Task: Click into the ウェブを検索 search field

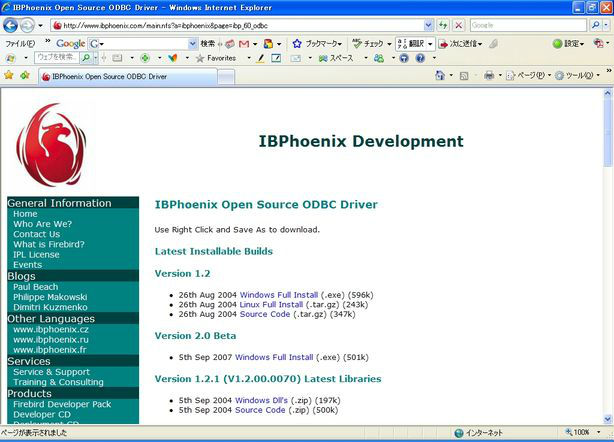Action: coord(57,58)
